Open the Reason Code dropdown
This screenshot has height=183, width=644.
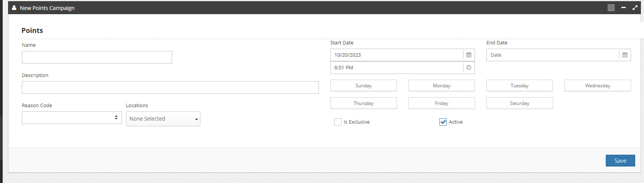[72, 118]
